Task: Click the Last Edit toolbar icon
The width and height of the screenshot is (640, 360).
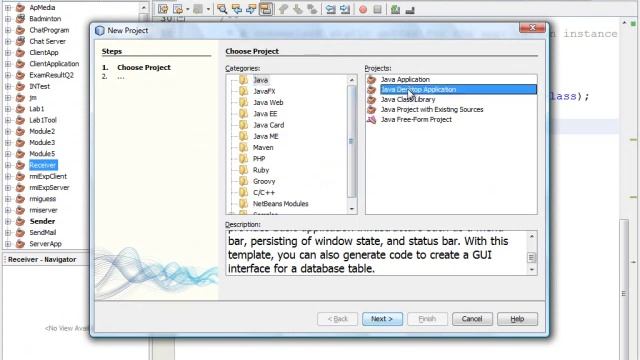Action: [162, 9]
